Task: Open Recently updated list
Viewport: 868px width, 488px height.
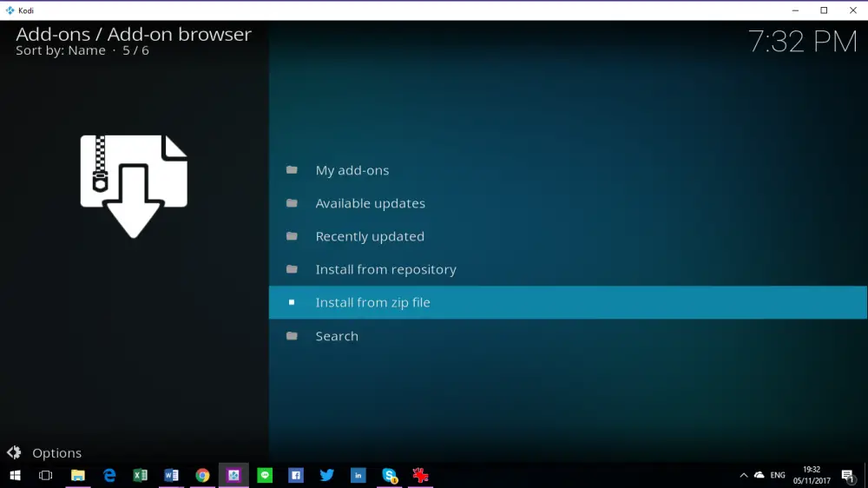Action: tap(568, 236)
